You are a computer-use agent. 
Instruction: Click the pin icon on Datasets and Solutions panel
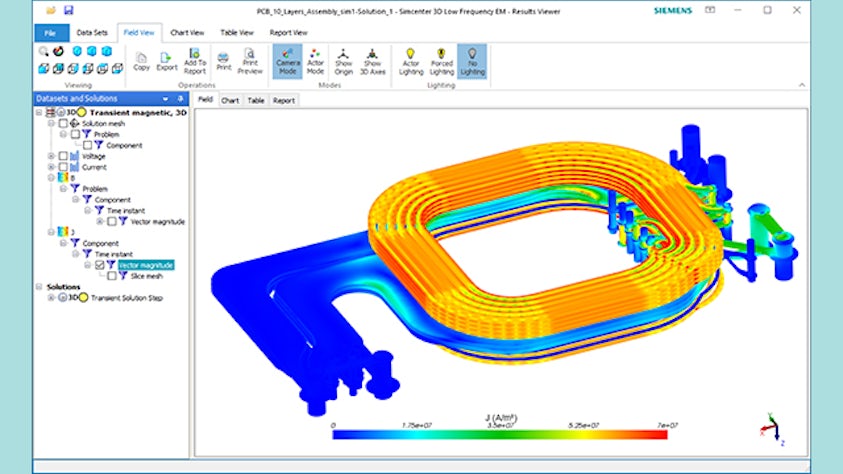click(181, 99)
